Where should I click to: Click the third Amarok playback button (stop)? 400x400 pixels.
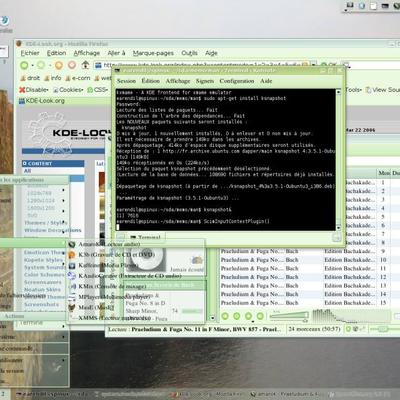[248, 316]
